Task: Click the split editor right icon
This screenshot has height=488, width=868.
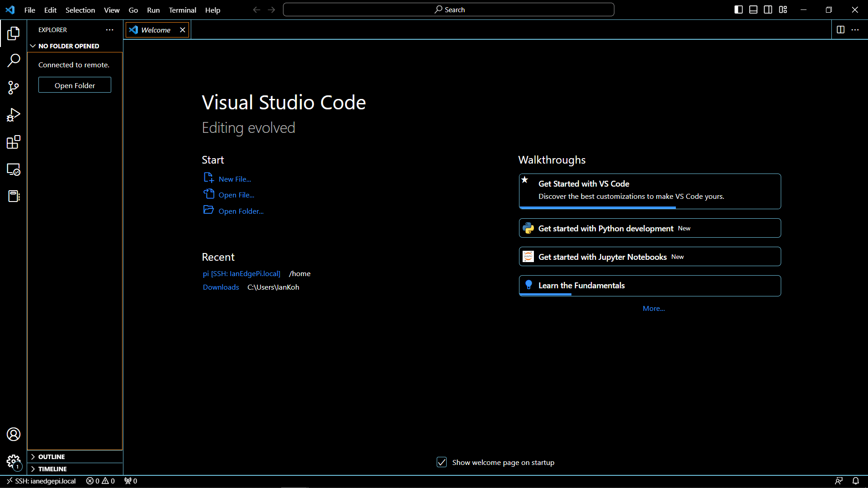Action: tap(840, 30)
